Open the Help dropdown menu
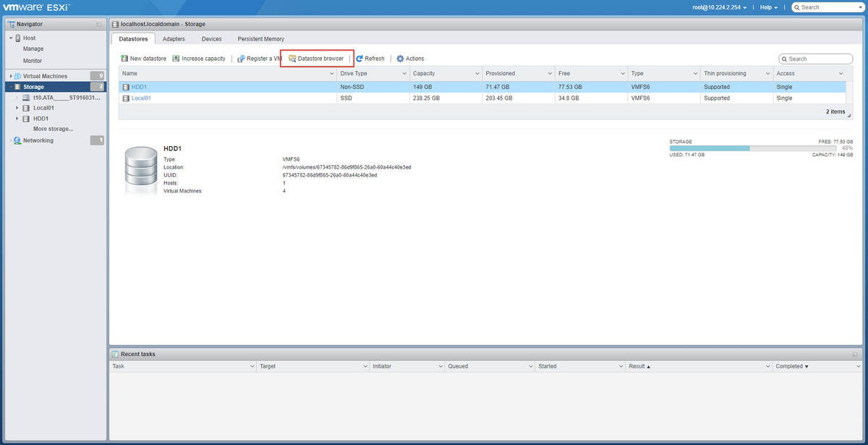The width and height of the screenshot is (868, 445). 769,7
